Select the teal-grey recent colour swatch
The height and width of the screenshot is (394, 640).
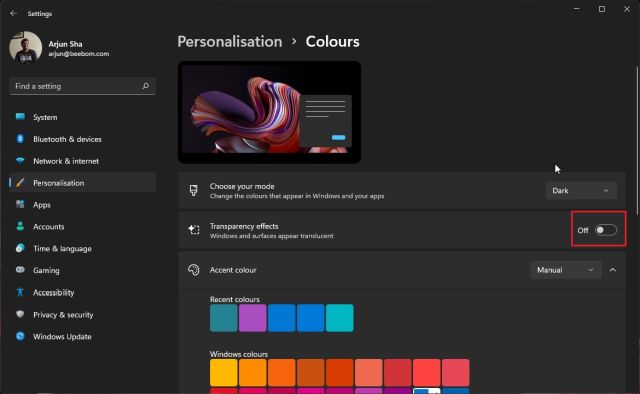(x=224, y=318)
